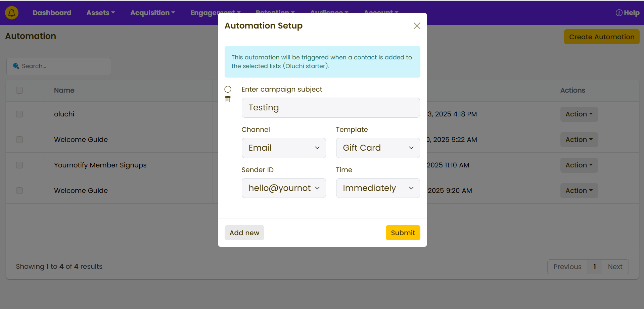Select the campaign step radio button
The height and width of the screenshot is (309, 644).
click(228, 89)
